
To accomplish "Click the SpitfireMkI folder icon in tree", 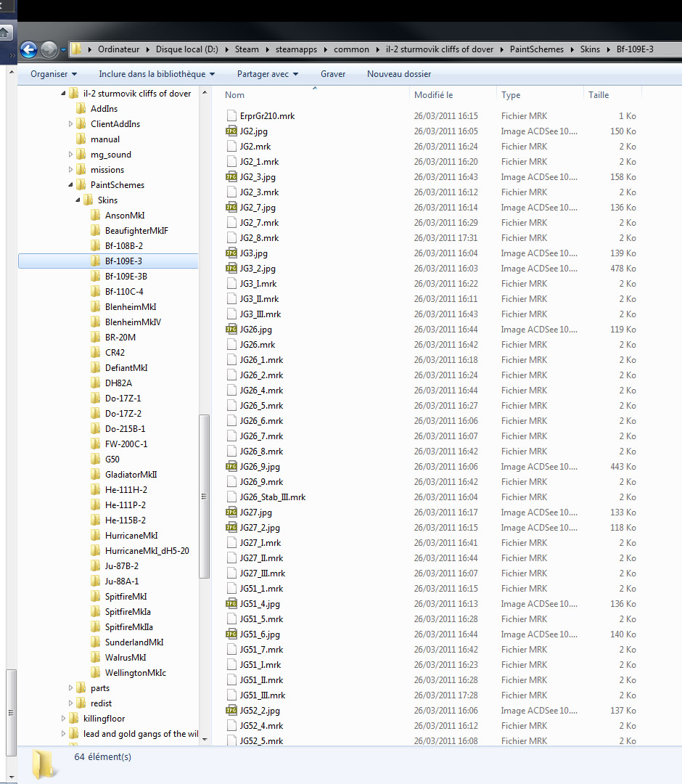I will click(x=96, y=597).
